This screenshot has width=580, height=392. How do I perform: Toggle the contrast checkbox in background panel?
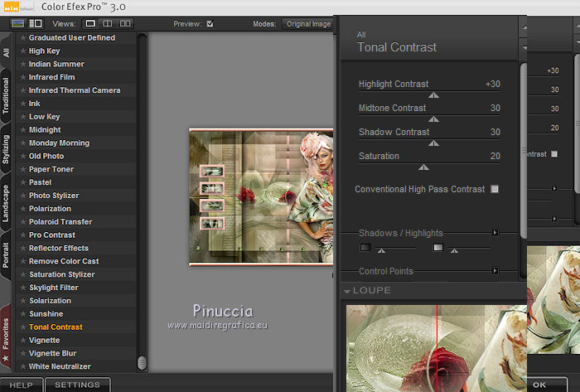(554, 154)
